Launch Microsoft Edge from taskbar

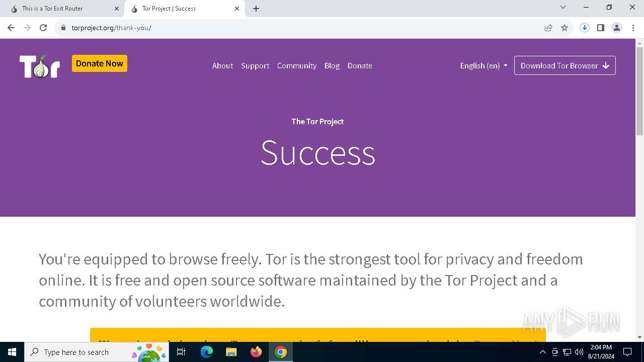click(x=207, y=352)
